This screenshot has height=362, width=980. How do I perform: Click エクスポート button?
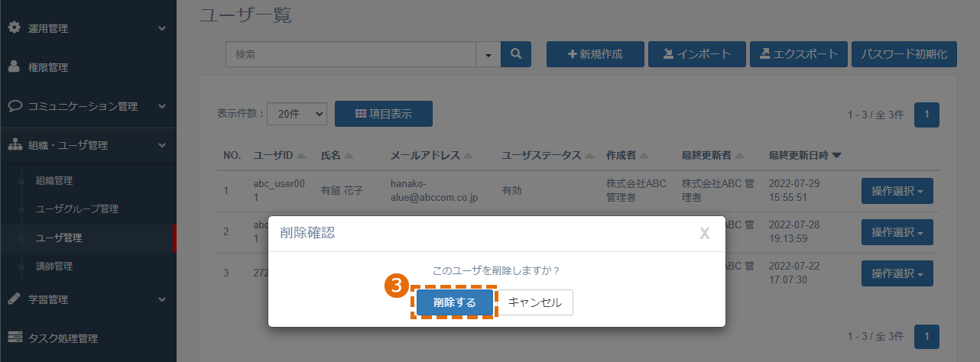click(x=799, y=54)
